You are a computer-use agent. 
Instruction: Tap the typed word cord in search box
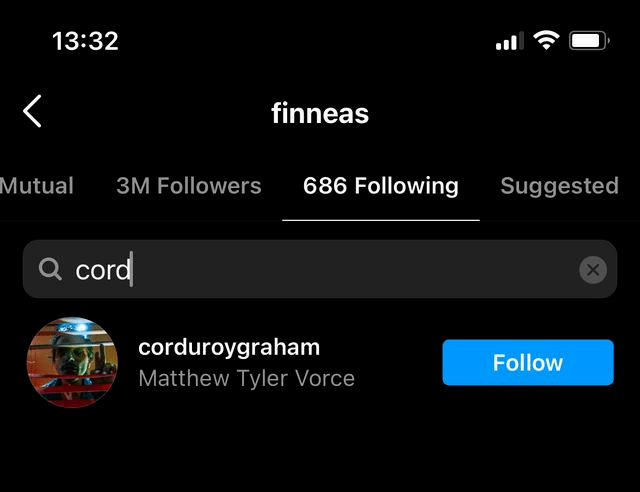[x=103, y=270]
